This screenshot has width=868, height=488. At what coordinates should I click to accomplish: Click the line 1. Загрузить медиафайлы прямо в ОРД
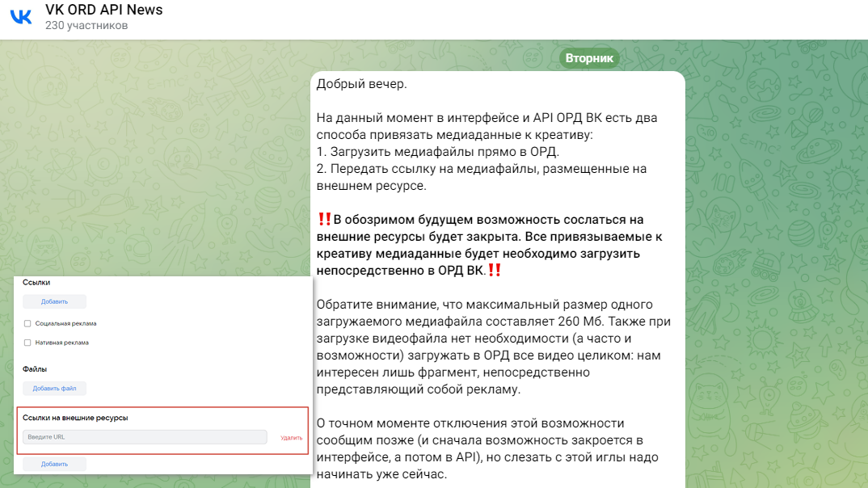[438, 152]
